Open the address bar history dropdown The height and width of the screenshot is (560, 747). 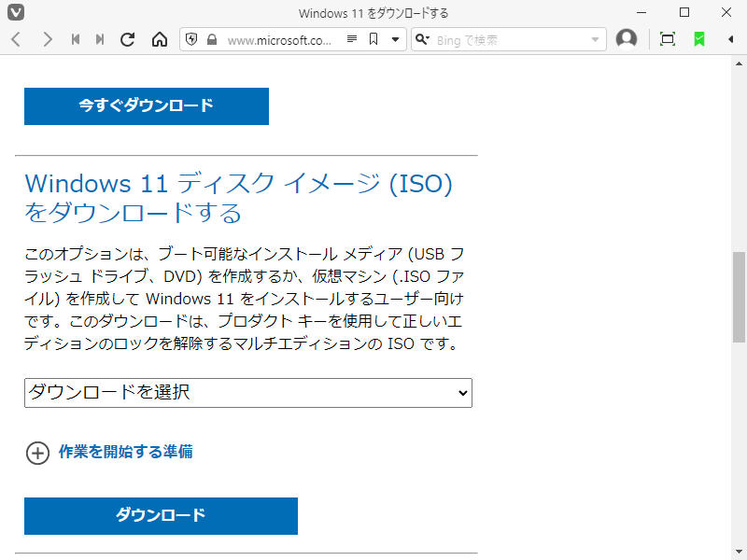(395, 39)
